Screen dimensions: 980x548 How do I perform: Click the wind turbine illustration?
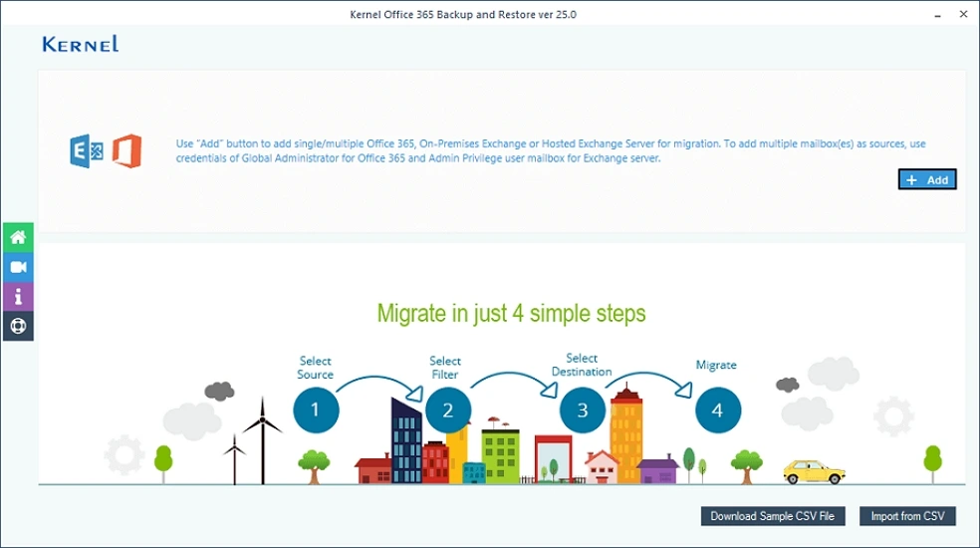coord(262,438)
